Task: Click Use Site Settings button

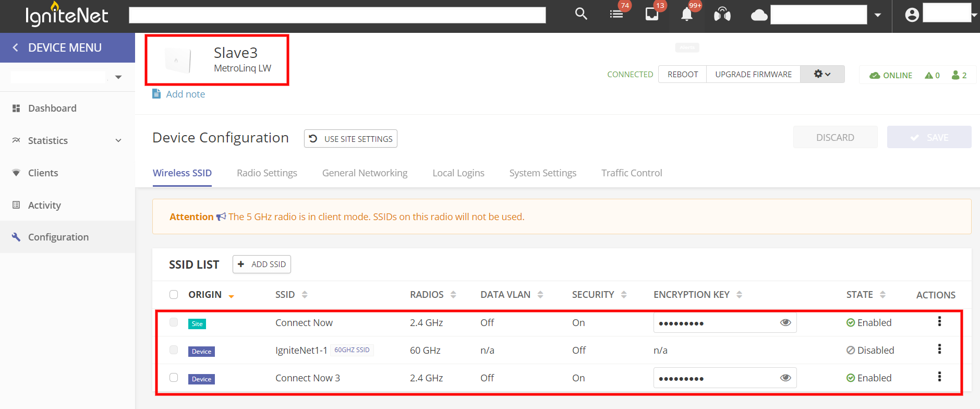Action: [x=350, y=139]
